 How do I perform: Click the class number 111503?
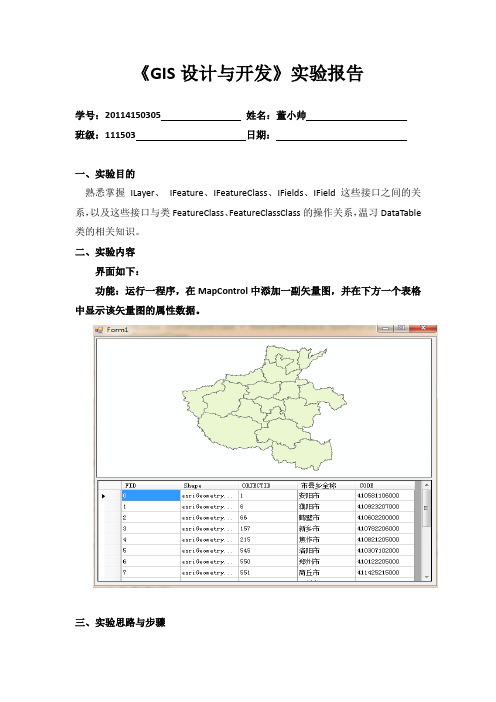tap(120, 135)
